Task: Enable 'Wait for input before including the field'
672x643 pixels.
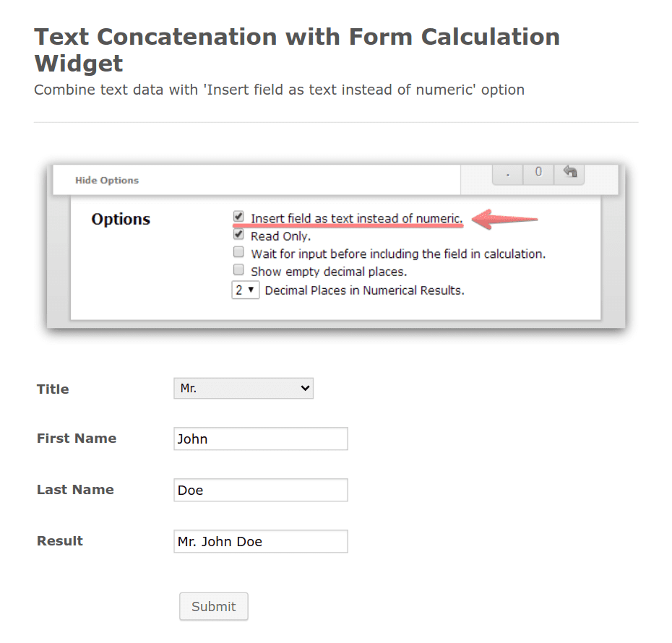Action: tap(238, 251)
